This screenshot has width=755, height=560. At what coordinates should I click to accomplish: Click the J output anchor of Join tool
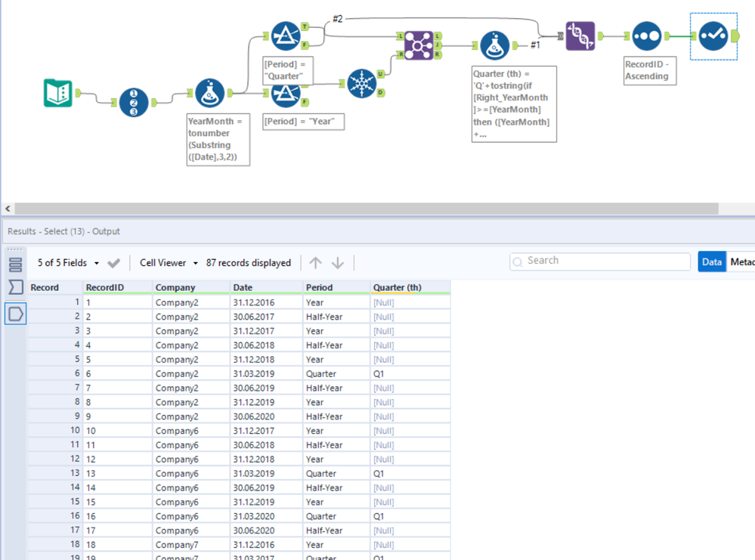(438, 45)
